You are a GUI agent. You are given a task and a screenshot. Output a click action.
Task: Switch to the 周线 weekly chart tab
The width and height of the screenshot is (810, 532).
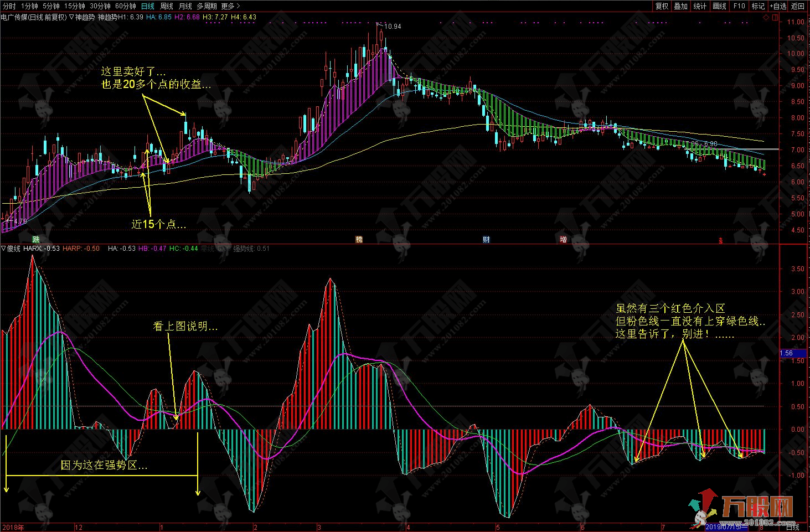pos(166,6)
